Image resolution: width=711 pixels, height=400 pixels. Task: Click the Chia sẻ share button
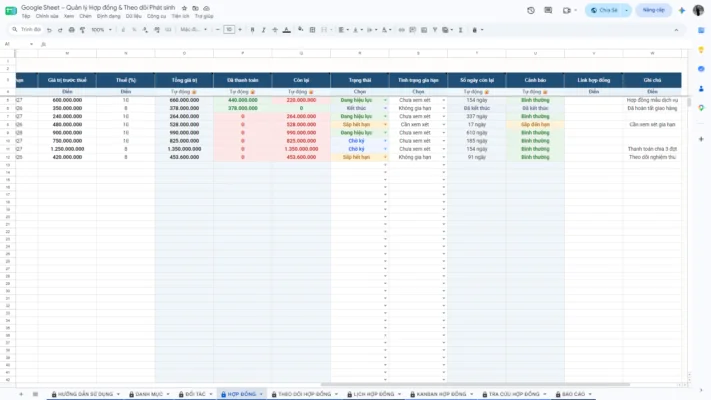pos(604,10)
